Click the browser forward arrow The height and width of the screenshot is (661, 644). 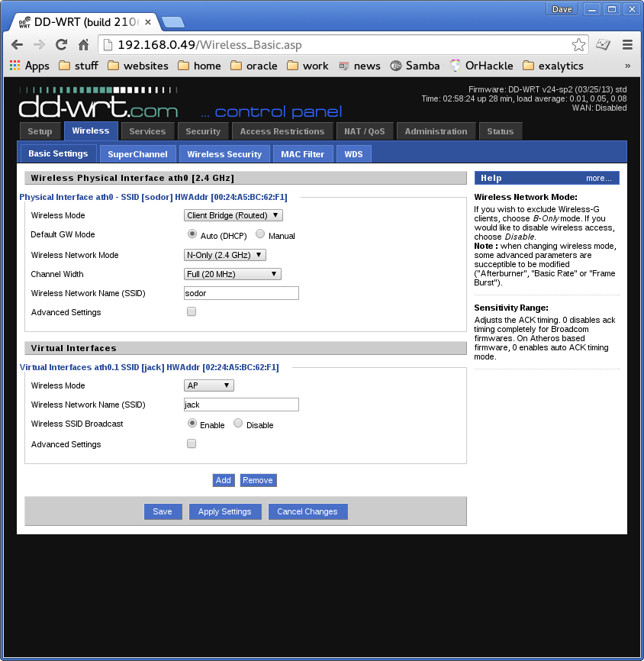click(x=39, y=44)
